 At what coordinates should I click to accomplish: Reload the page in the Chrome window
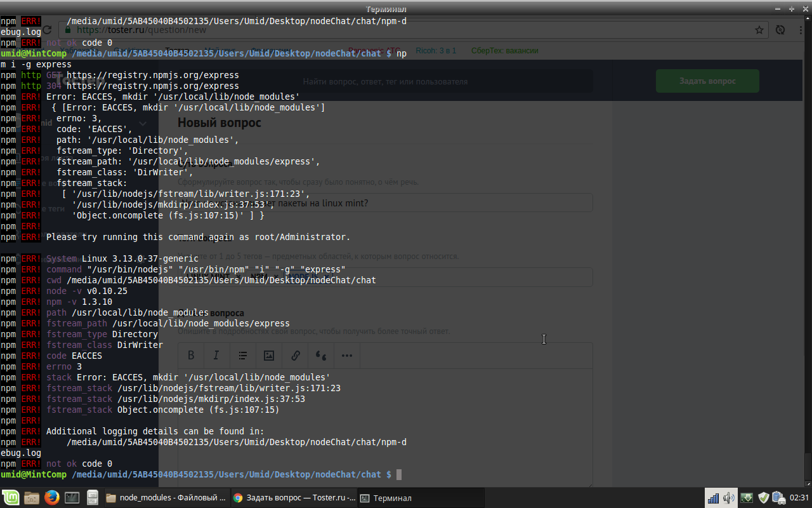(47, 30)
